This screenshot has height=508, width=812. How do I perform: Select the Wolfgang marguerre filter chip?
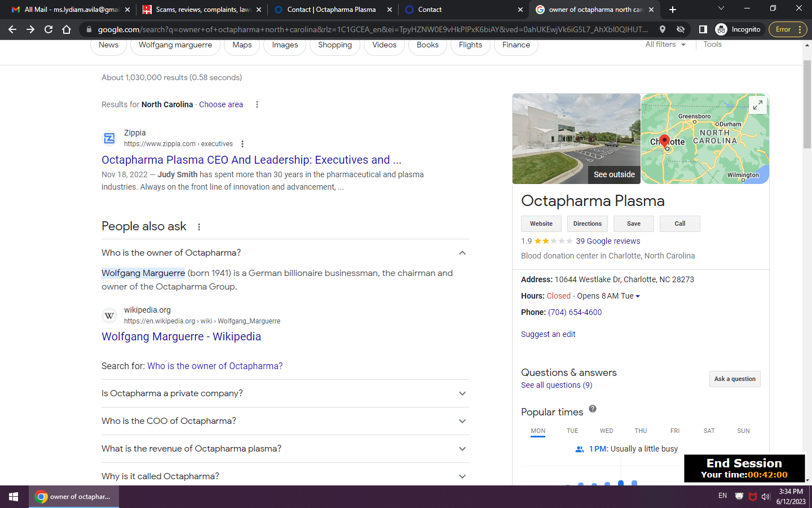pyautogui.click(x=175, y=45)
